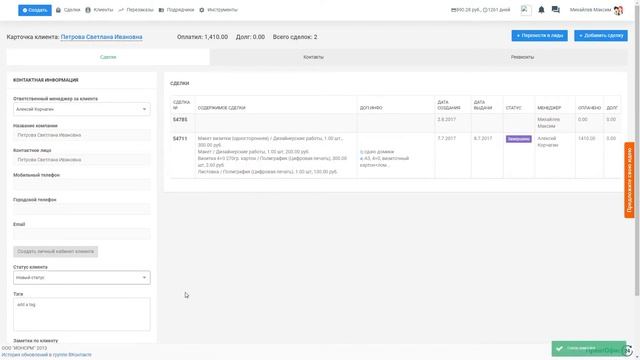Click Добавить сделку button
This screenshot has width=640, height=360.
point(601,36)
